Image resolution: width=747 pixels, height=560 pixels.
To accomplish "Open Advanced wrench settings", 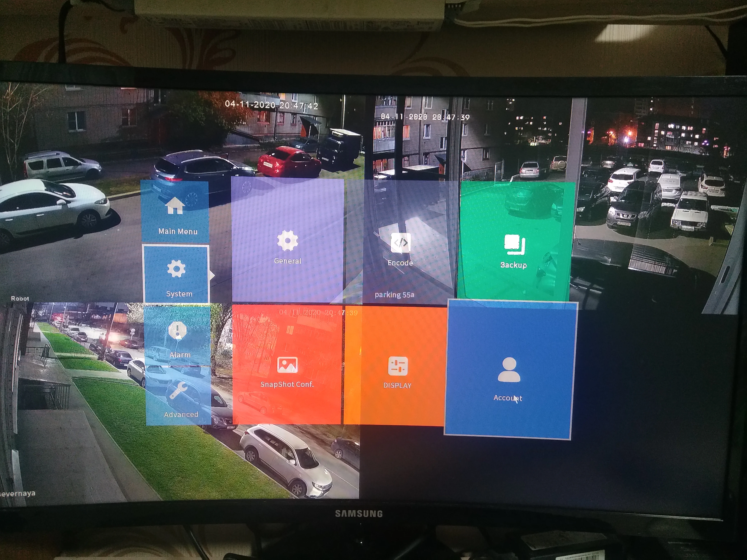I will (178, 391).
